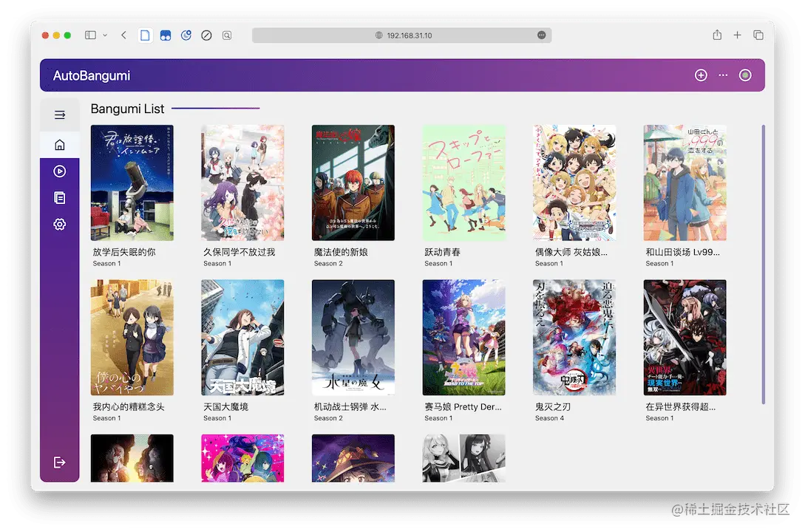The image size is (805, 532).
Task: Open page options in address bar
Action: coord(541,35)
